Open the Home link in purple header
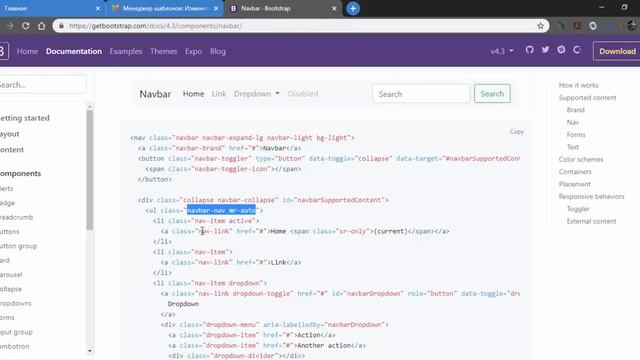This screenshot has height=360, width=640. point(27,51)
